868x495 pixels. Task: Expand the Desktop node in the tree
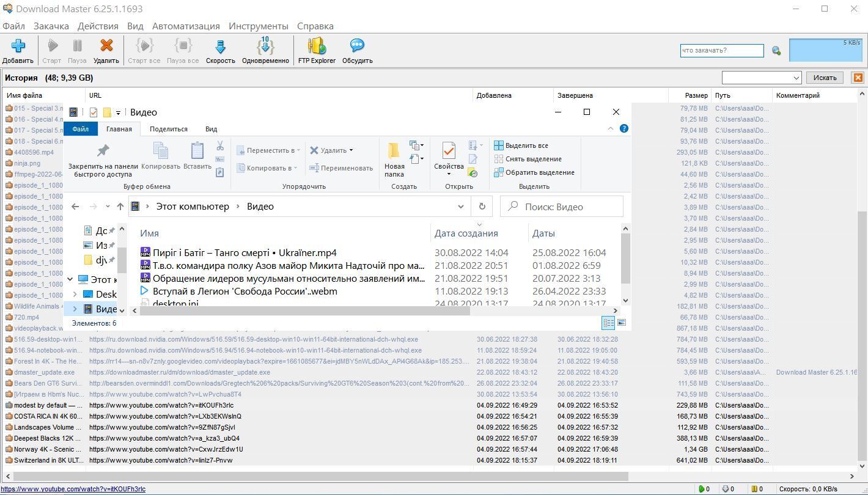pos(75,294)
